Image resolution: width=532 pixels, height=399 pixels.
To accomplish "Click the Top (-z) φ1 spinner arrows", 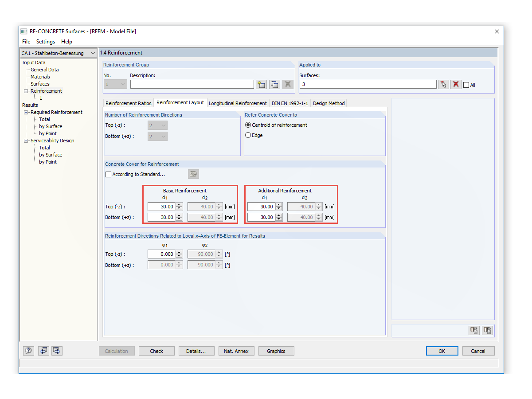I will pos(179,254).
